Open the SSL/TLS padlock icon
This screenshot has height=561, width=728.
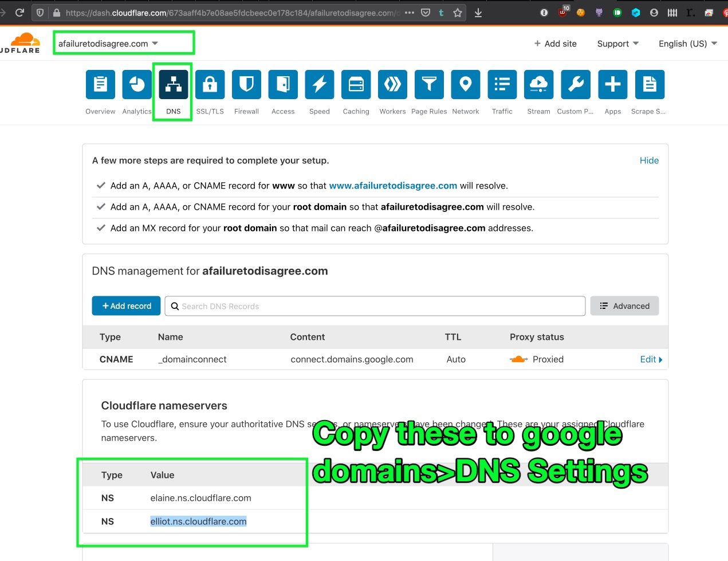[x=210, y=85]
